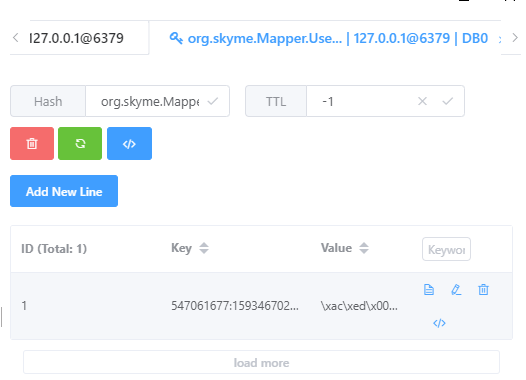Click the key icon in the active tab

point(176,38)
